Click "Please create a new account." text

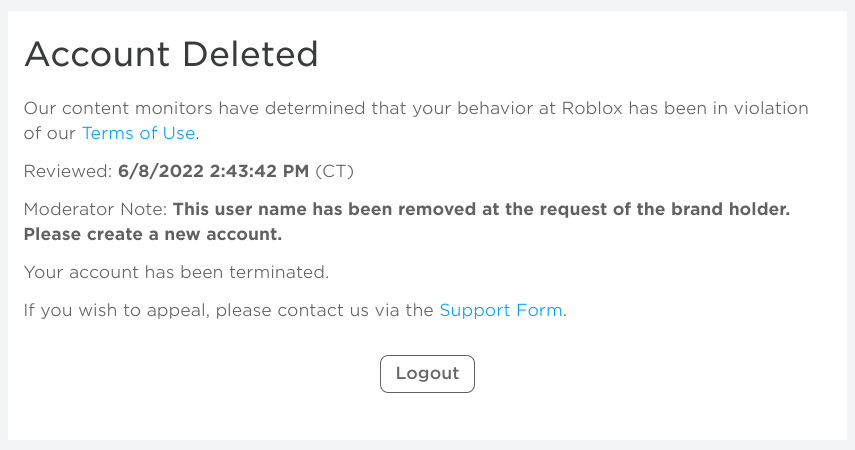(153, 235)
